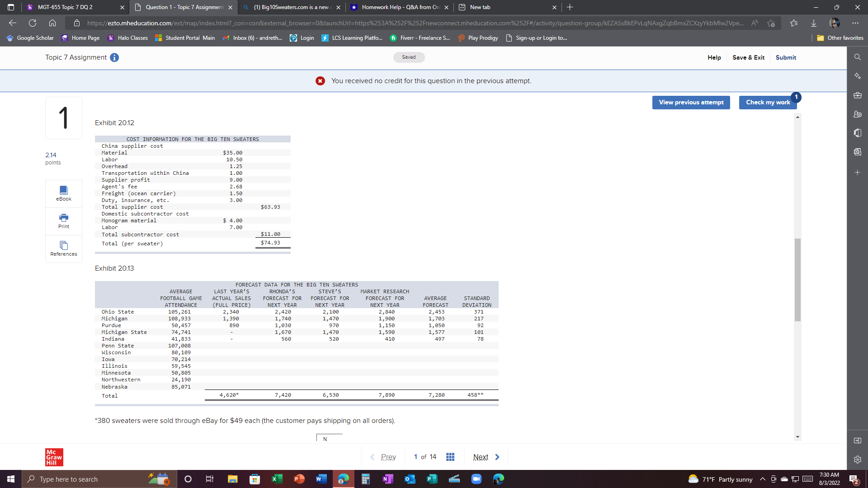Click Save & Exit link
The height and width of the screenshot is (488, 868).
pyautogui.click(x=748, y=57)
